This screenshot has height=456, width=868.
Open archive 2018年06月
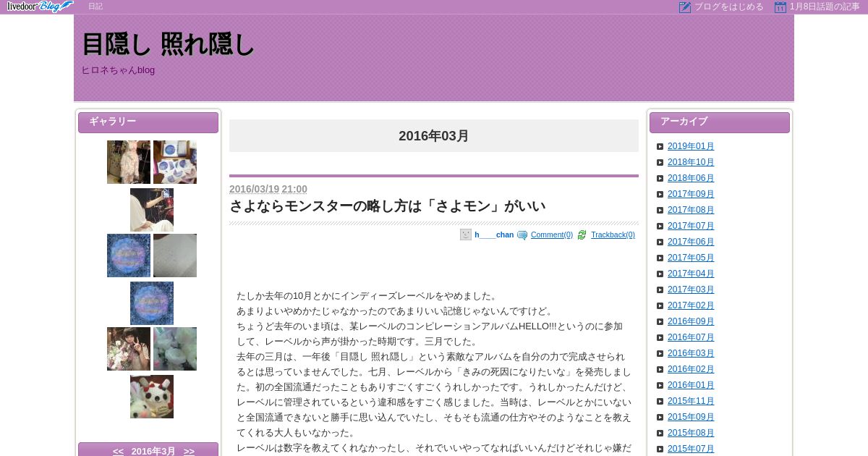point(691,178)
